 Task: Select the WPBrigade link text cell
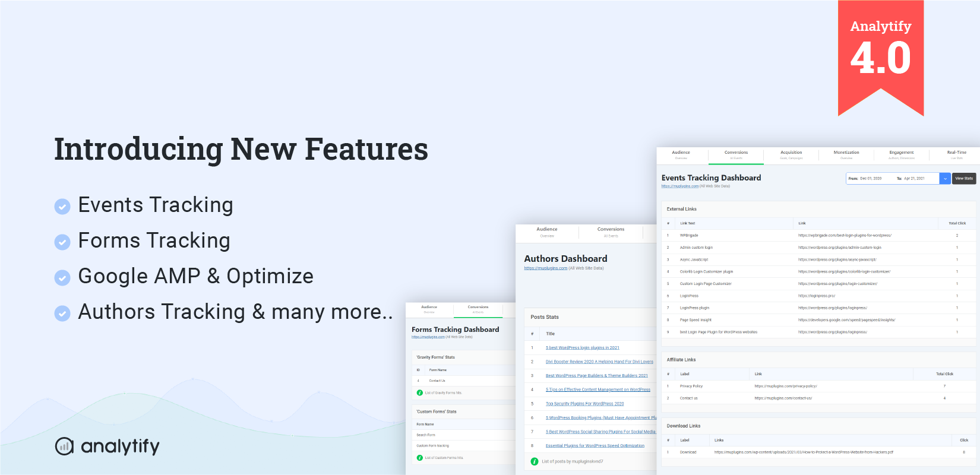(x=689, y=236)
